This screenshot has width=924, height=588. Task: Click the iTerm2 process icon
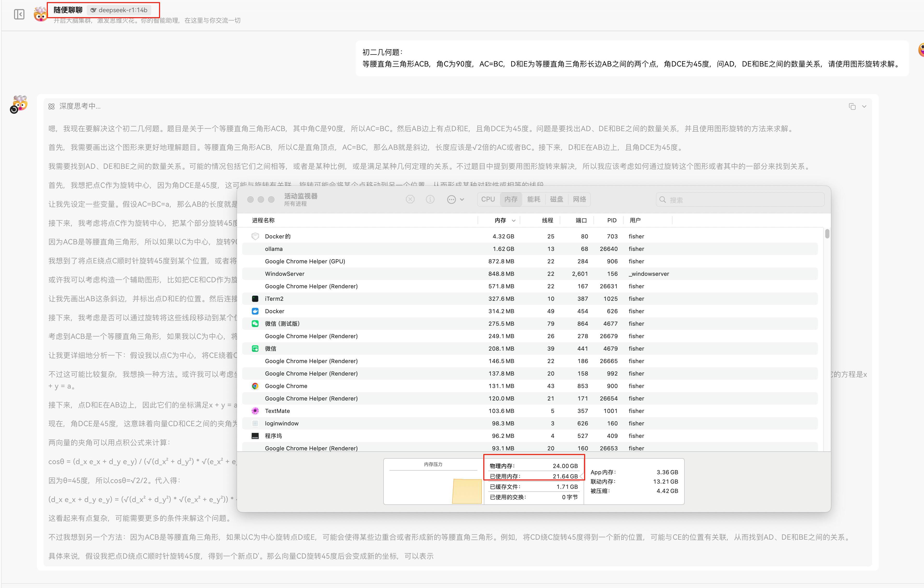pos(255,299)
